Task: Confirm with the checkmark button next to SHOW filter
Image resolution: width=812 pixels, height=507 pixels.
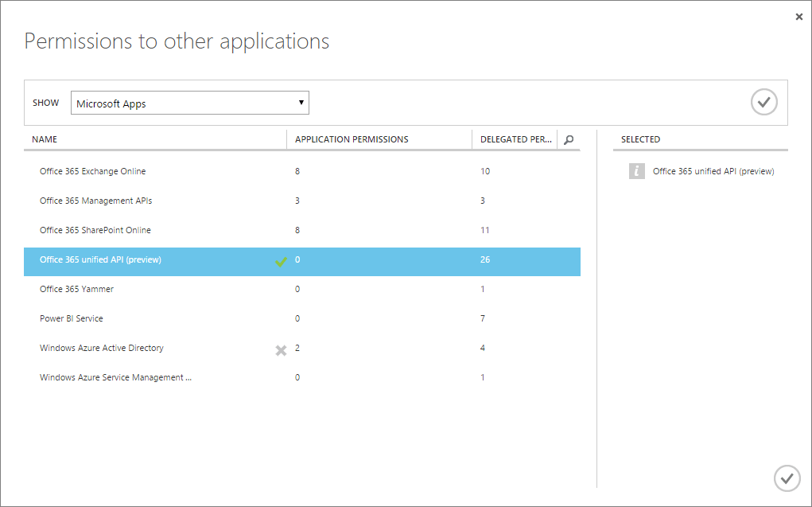Action: [x=763, y=102]
